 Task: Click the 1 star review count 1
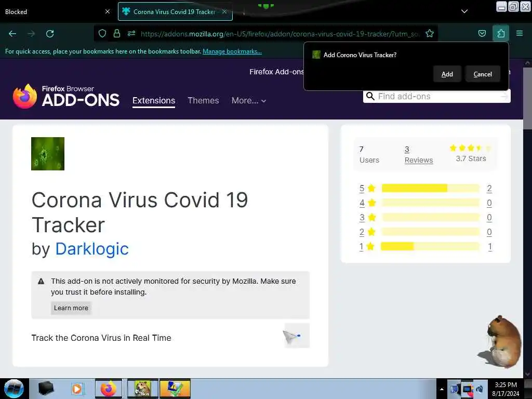[x=489, y=247]
